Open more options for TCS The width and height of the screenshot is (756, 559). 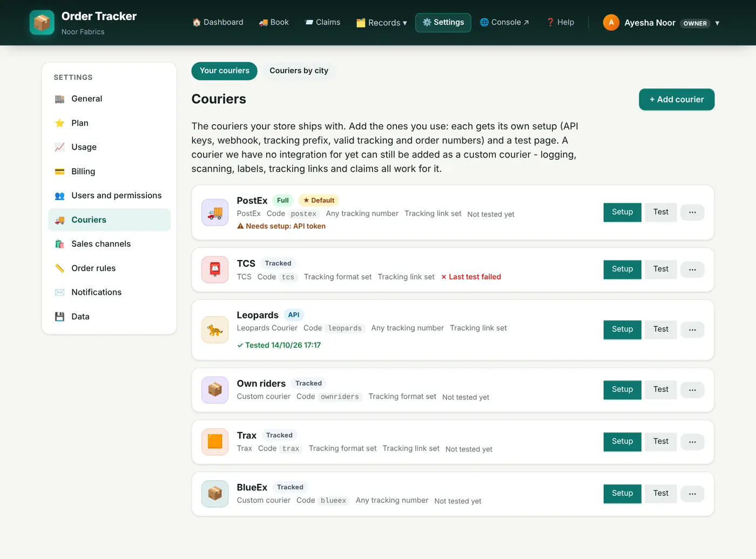coord(692,270)
